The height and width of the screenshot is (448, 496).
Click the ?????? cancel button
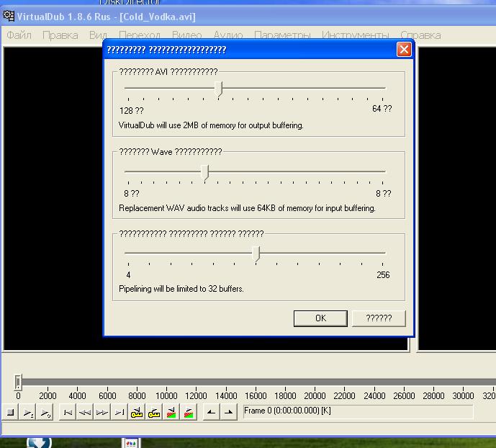click(379, 318)
